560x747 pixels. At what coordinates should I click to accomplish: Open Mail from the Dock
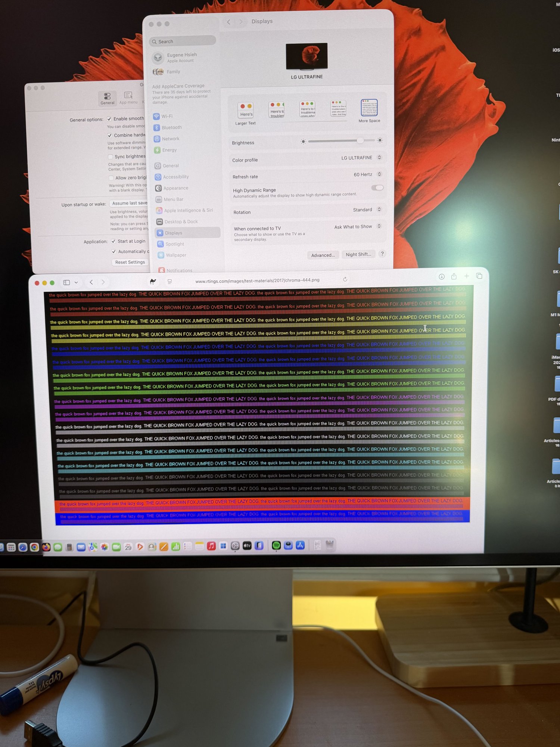[81, 548]
